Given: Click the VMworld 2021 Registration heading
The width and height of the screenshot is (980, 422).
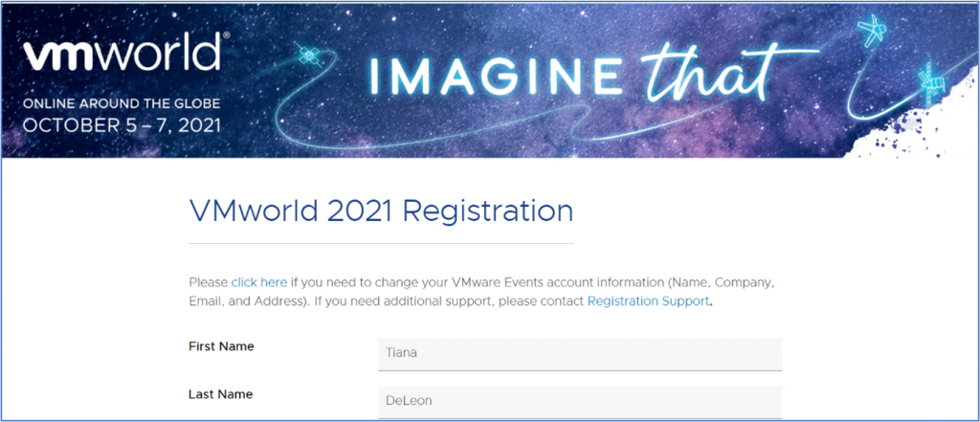Looking at the screenshot, I should click(381, 210).
